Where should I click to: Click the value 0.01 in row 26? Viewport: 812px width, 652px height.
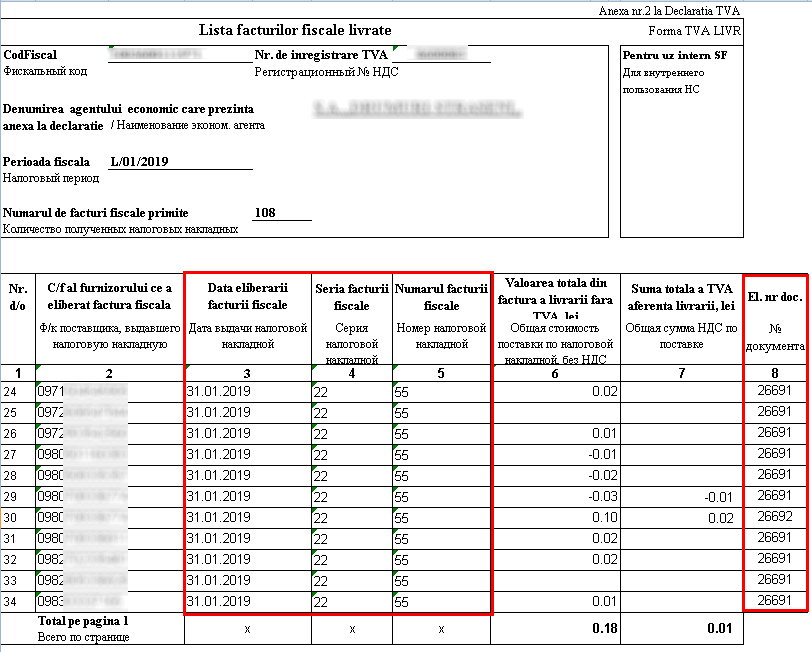tap(605, 433)
